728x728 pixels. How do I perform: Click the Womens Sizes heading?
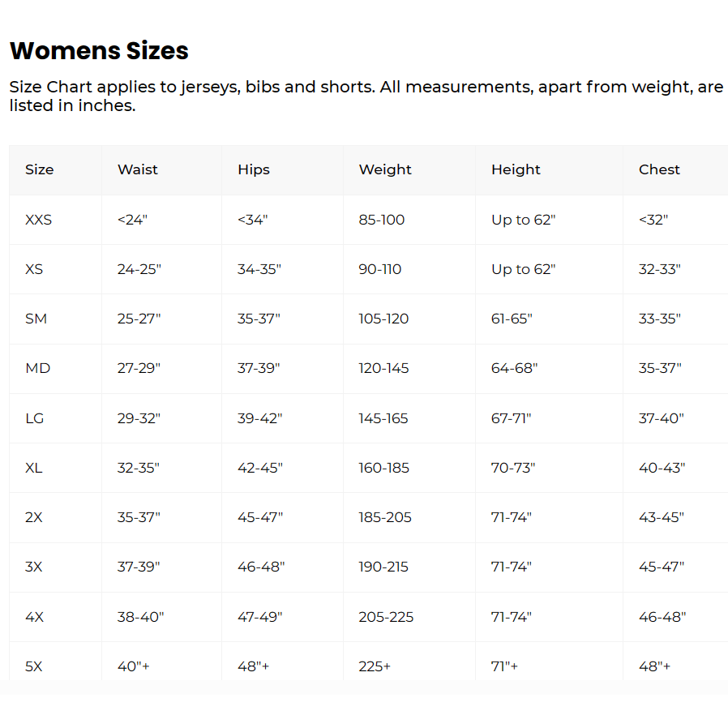pyautogui.click(x=99, y=51)
